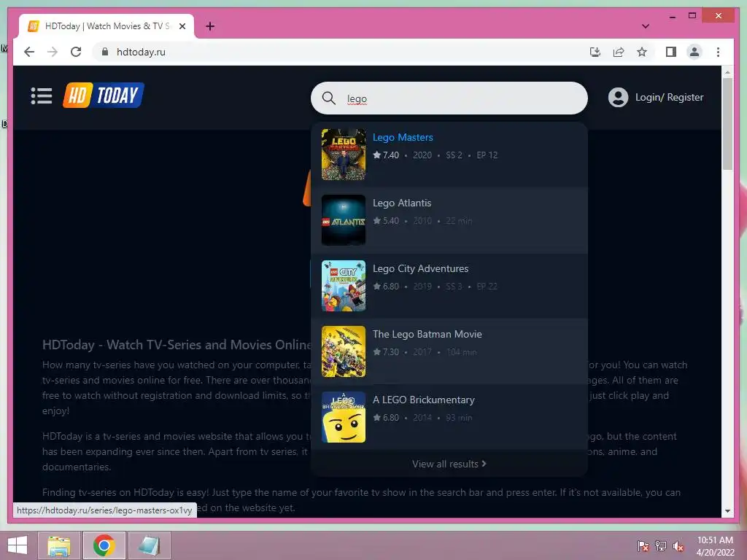Click the muted volume tray icon
Screen dimensions: 747x560
coord(678,545)
